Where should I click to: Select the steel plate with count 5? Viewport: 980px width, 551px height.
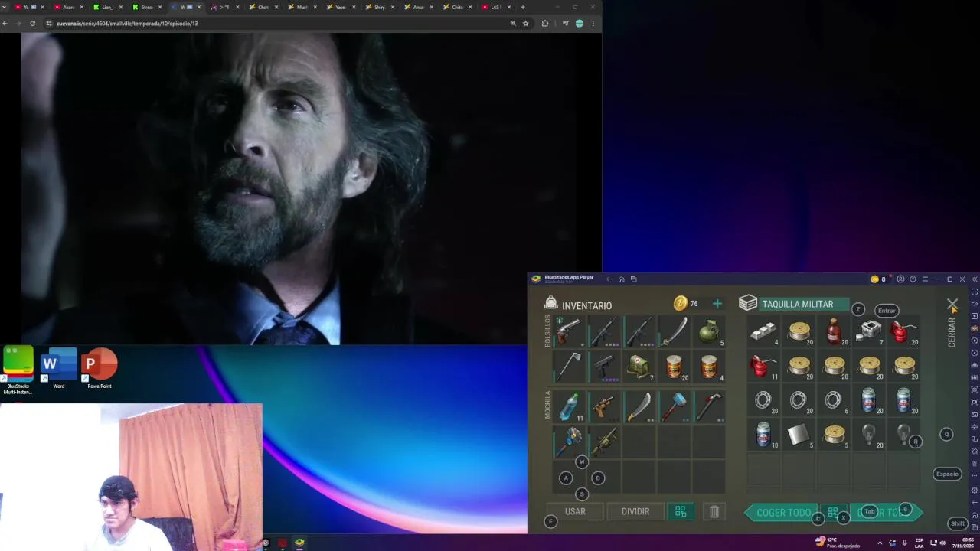click(799, 435)
